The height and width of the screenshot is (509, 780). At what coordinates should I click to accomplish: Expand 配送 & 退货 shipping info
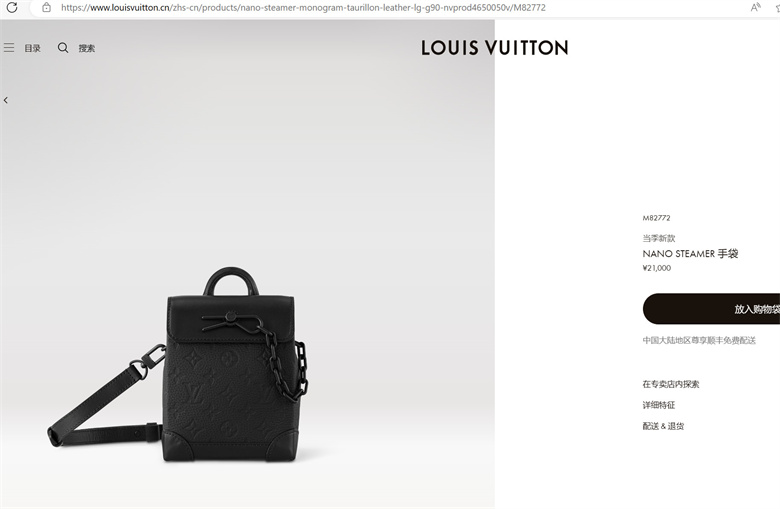663,426
